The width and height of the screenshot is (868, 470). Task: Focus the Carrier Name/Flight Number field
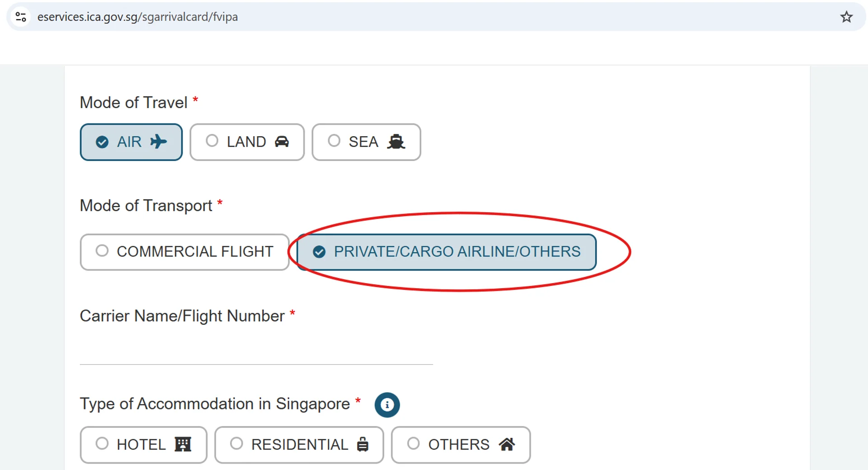(256, 349)
